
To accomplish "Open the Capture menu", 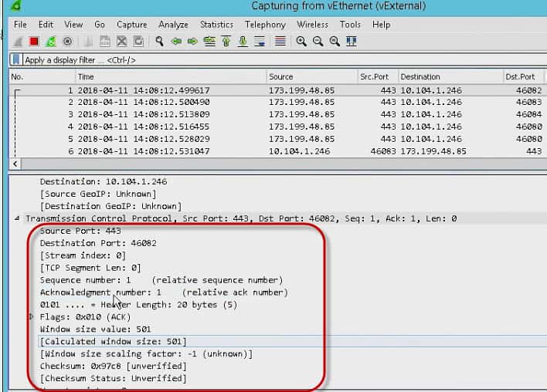I will 132,25.
